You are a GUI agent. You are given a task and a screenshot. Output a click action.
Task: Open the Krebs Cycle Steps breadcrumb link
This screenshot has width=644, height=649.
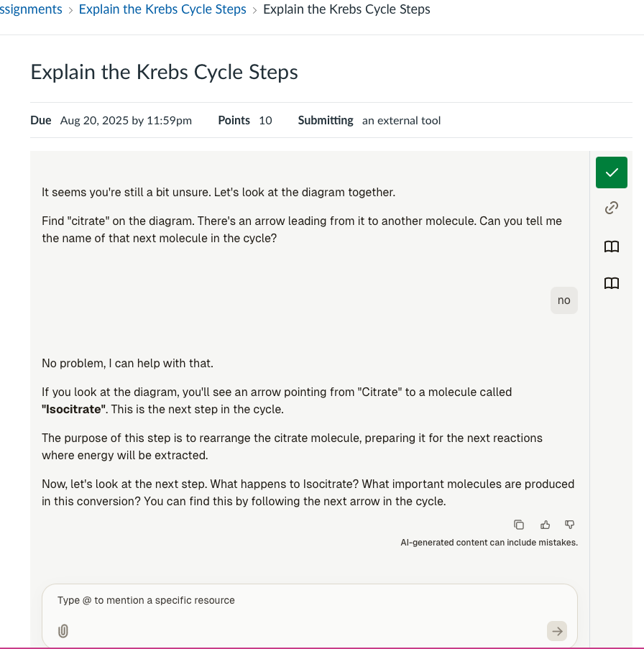[162, 9]
